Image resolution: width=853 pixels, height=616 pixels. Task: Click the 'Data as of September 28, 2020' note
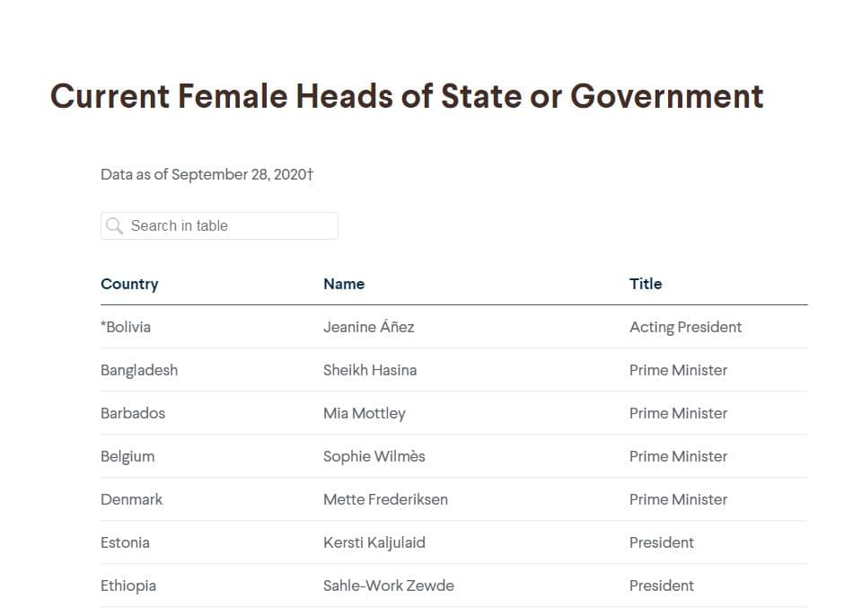[207, 174]
